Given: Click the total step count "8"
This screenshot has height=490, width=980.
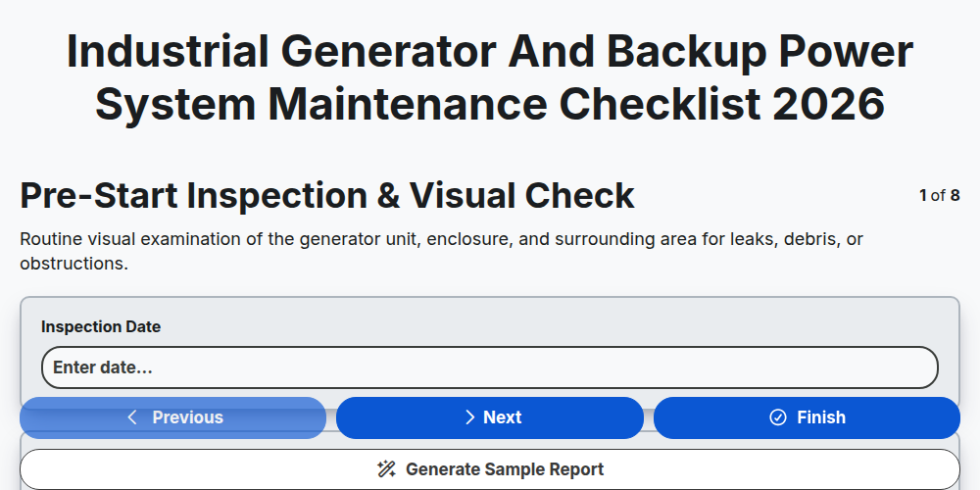Looking at the screenshot, I should 955,196.
